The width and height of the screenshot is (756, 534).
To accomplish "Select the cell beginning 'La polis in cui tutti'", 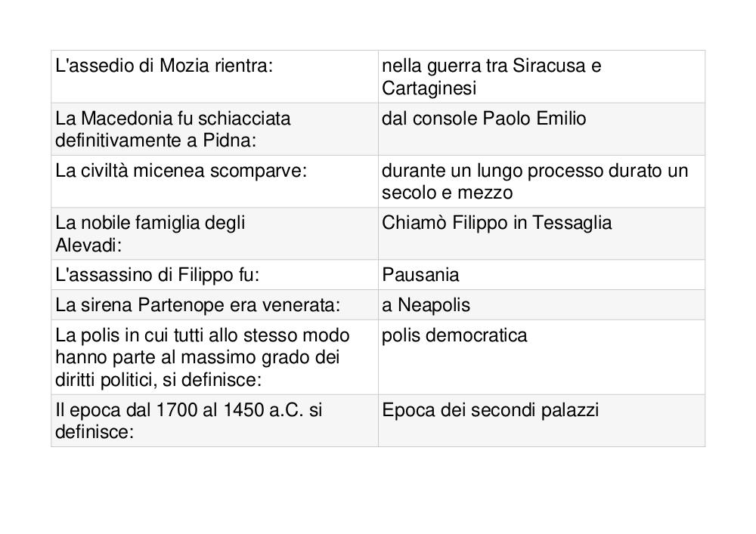I will 215,357.
